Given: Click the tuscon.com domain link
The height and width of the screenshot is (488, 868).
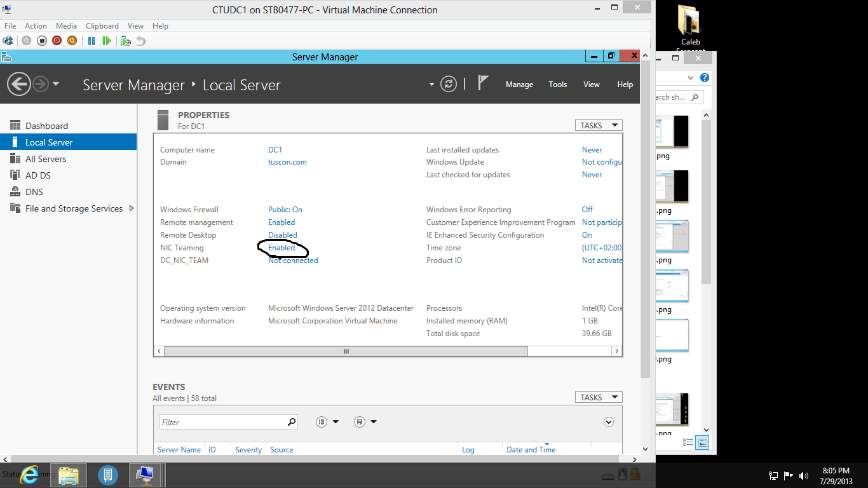Looking at the screenshot, I should [x=287, y=162].
